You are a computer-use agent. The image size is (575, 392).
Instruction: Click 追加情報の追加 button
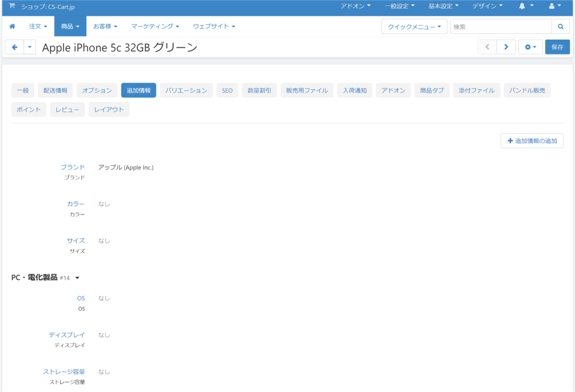(532, 141)
